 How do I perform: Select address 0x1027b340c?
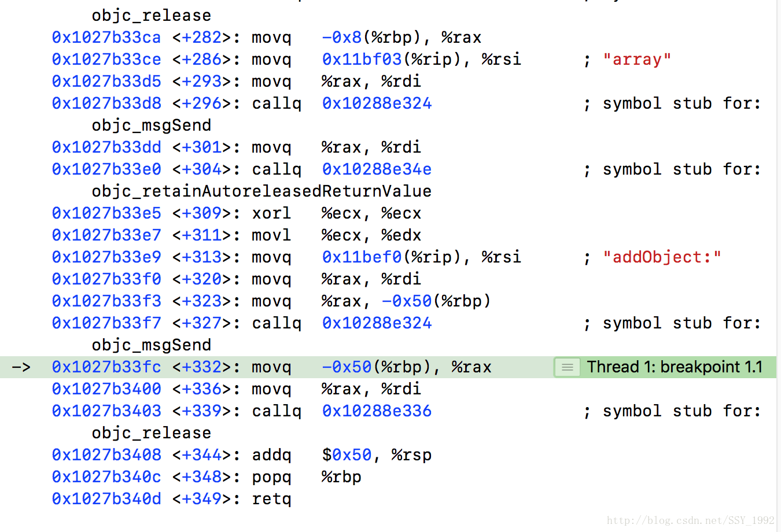106,477
